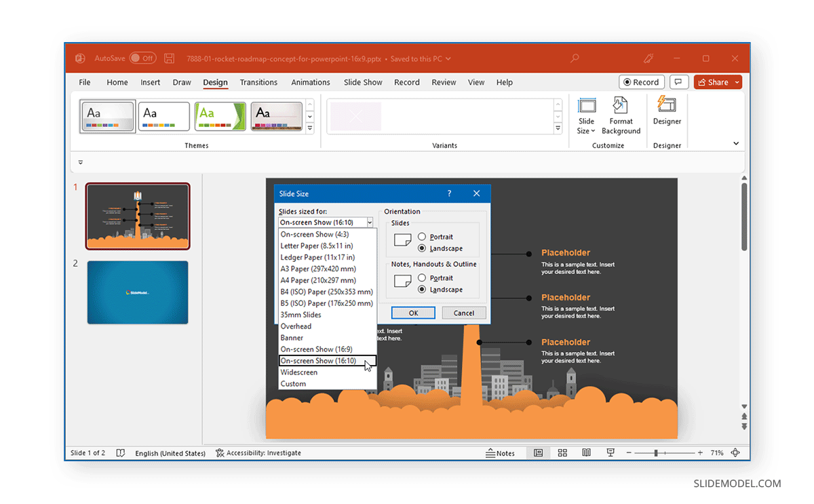
Task: Open the Slide Size dropdown
Action: pyautogui.click(x=585, y=115)
